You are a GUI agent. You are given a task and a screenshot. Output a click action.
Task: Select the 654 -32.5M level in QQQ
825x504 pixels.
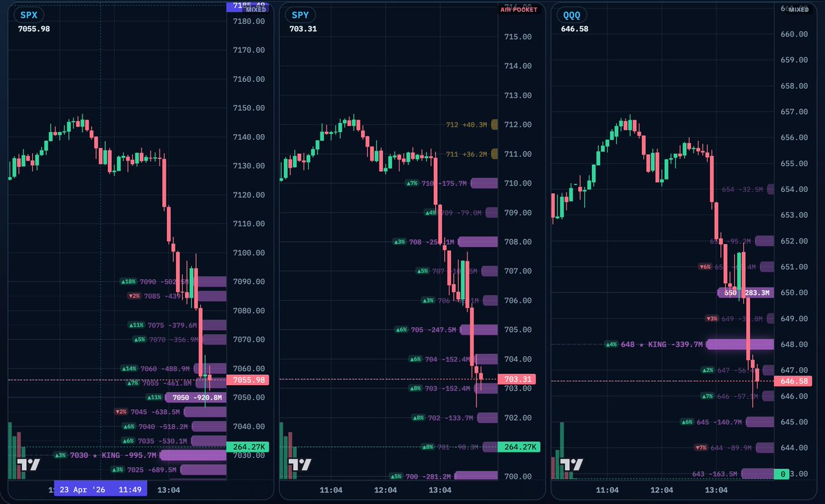point(742,189)
